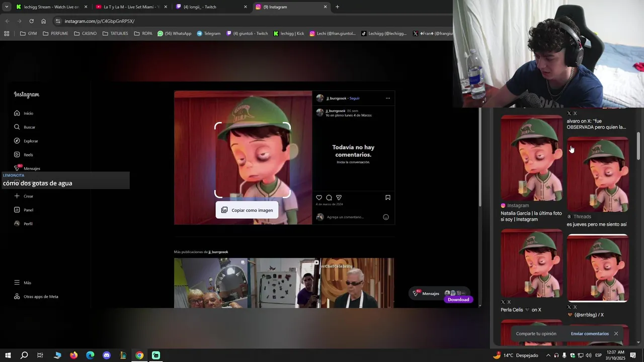
Task: Dismiss the Comparte tu opinión banner
Action: tap(616, 333)
